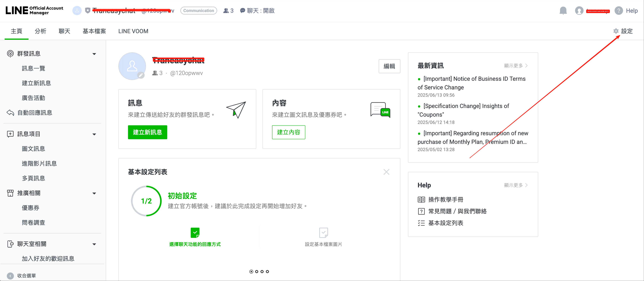Click the 操作教學手冊 book icon
The image size is (644, 281).
(421, 199)
